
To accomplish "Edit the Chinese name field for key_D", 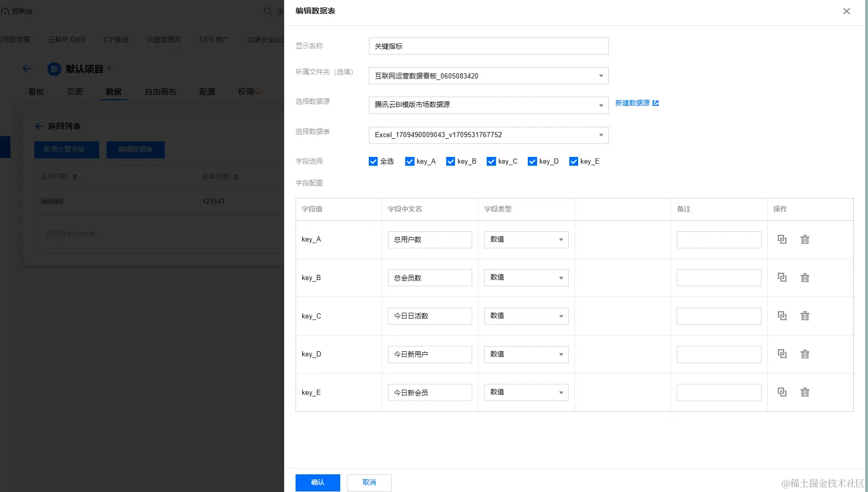I will pos(430,354).
